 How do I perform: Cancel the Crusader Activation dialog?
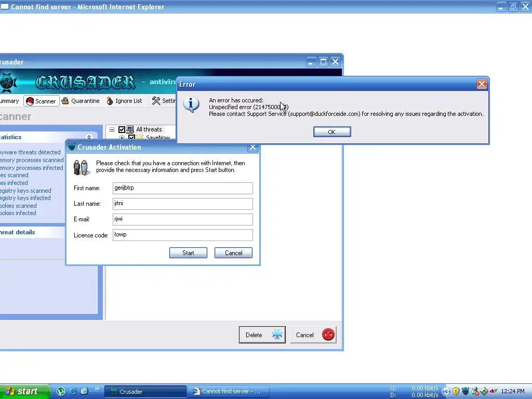[x=233, y=253]
